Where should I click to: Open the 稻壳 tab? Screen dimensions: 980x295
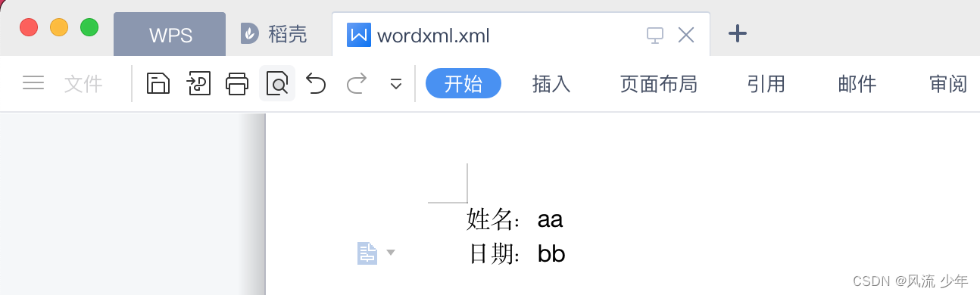coord(274,34)
